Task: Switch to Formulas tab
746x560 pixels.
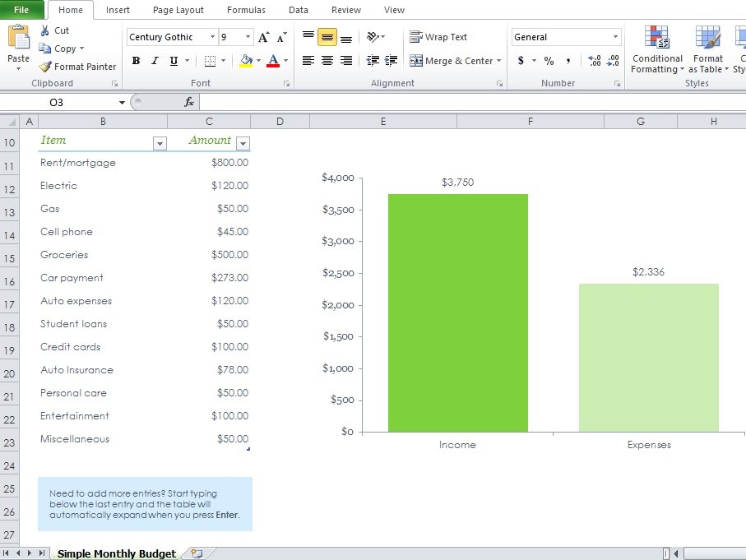Action: [246, 10]
